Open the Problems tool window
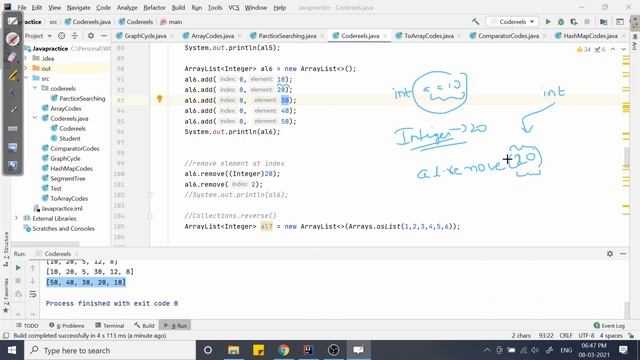640x360 pixels. coord(67,325)
